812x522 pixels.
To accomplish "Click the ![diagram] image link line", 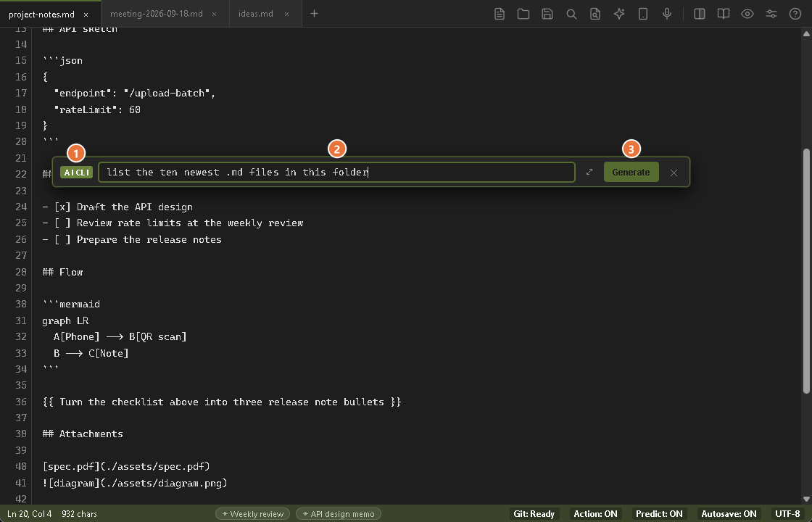I will pos(135,483).
